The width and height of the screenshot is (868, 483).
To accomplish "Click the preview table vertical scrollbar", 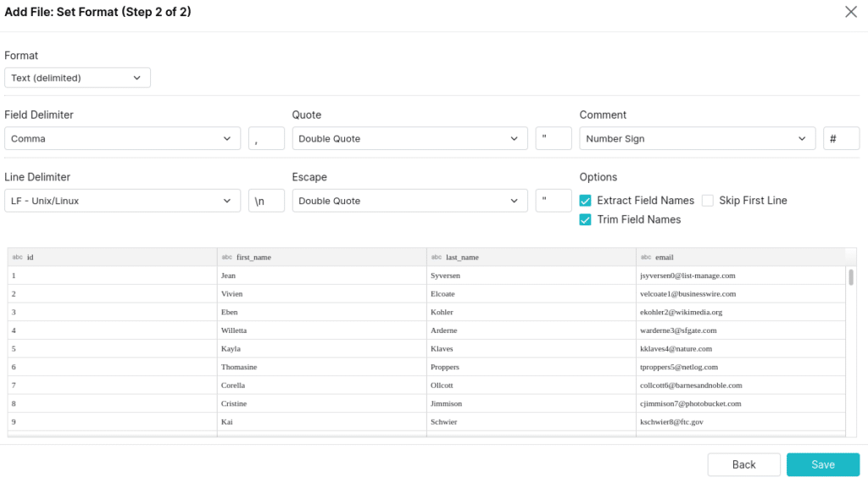I will (x=851, y=276).
